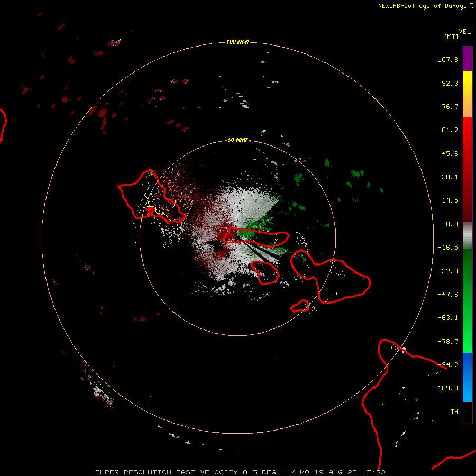Click the gray near-zero segment of the color bar
476x476 pixels.
pos(467,235)
